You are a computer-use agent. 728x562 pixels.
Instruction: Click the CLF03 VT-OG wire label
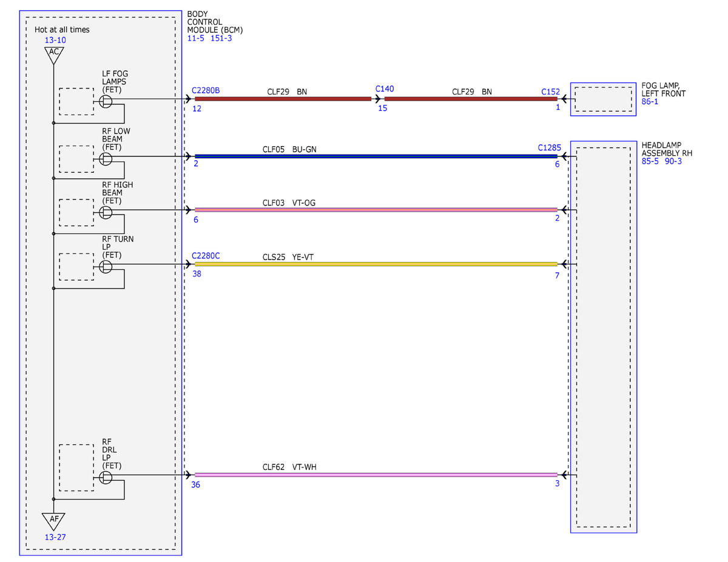[289, 203]
